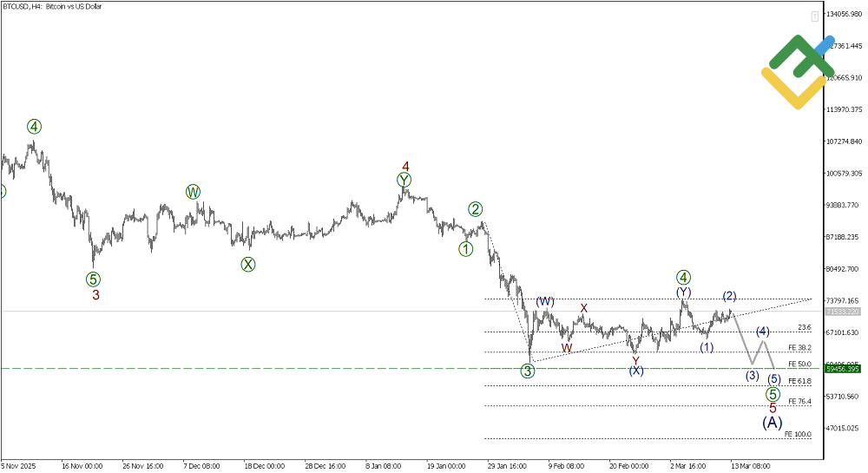Image resolution: width=868 pixels, height=473 pixels.
Task: Click the circled Y marker under red 4
Action: (404, 181)
